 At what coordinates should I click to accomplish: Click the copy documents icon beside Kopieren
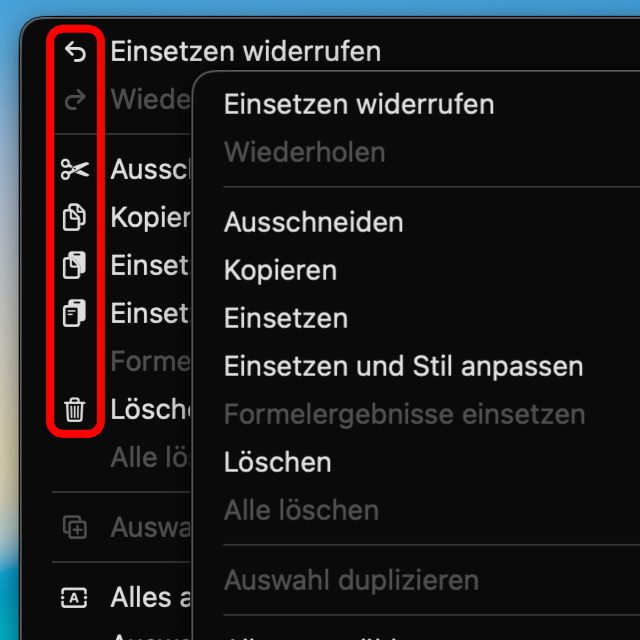click(74, 217)
